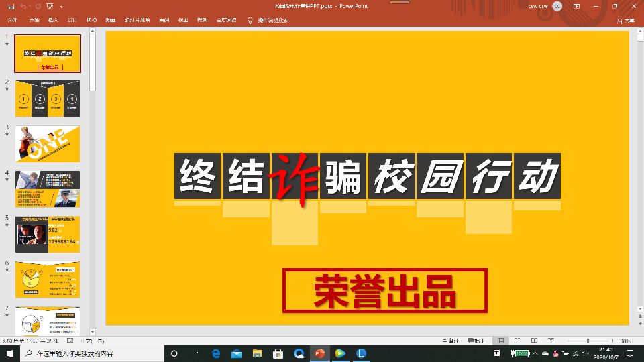644x362 pixels.
Task: Toggle the 批注 comments pane
Action: click(476, 341)
